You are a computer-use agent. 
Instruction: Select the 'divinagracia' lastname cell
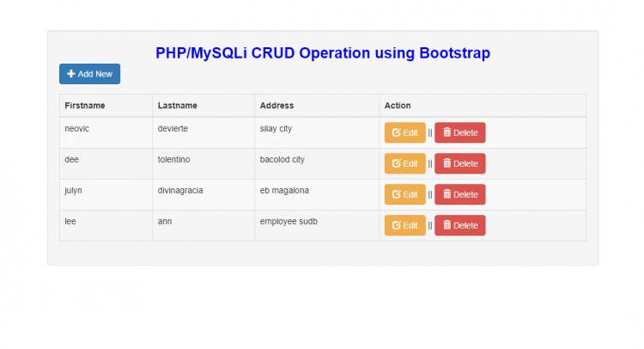[204, 194]
